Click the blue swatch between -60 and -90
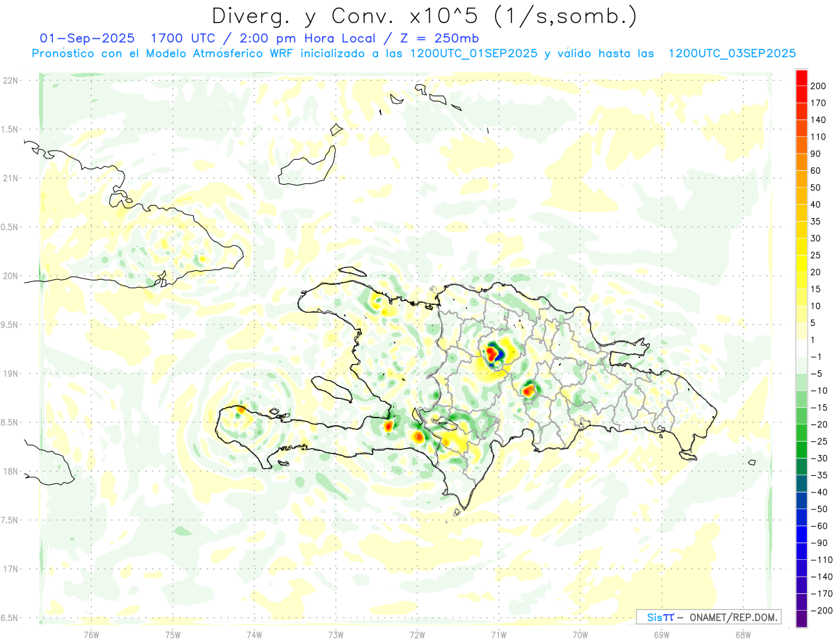 [x=802, y=534]
